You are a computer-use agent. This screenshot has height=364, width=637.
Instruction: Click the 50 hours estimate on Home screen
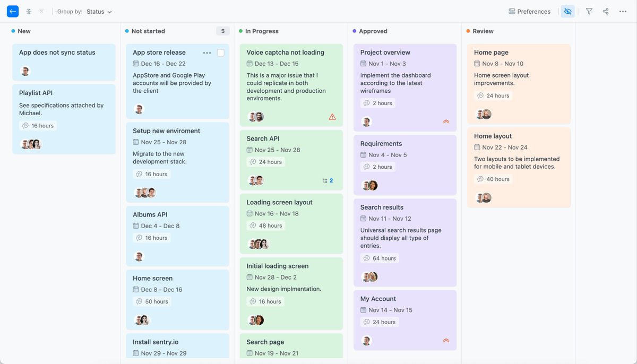tap(152, 302)
